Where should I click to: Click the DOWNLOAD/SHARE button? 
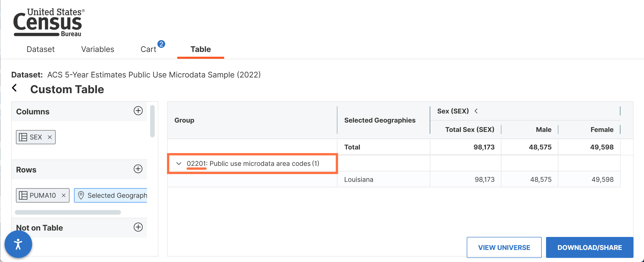click(590, 247)
